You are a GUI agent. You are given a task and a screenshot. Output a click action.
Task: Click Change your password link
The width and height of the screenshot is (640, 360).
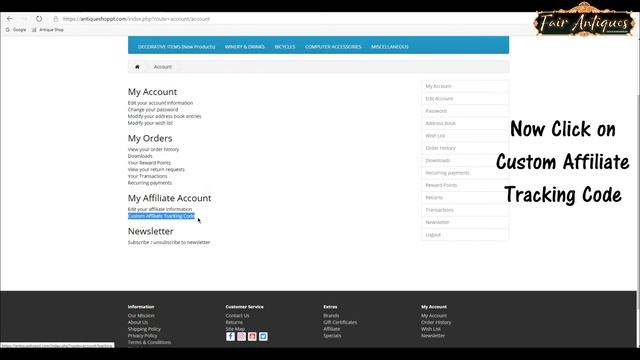153,109
